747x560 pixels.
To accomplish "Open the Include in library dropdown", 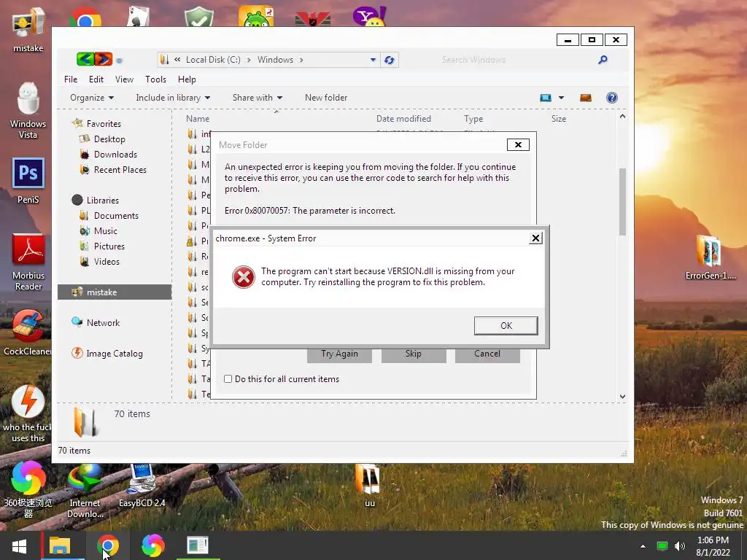I will (x=173, y=98).
